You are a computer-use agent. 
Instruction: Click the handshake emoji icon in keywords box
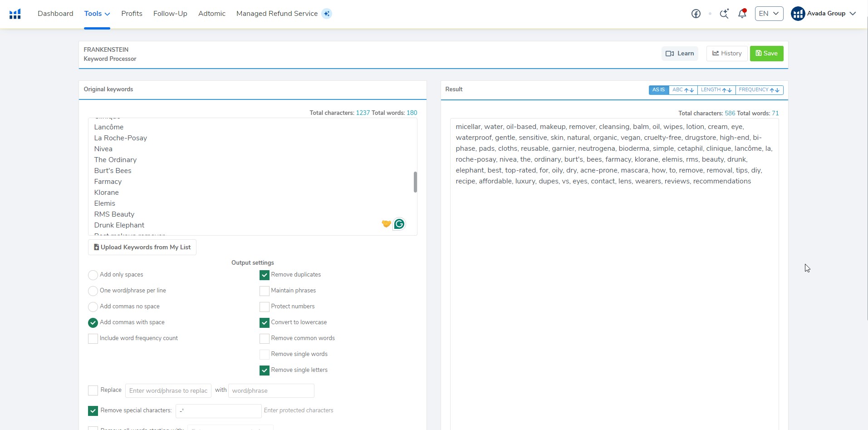pos(387,223)
